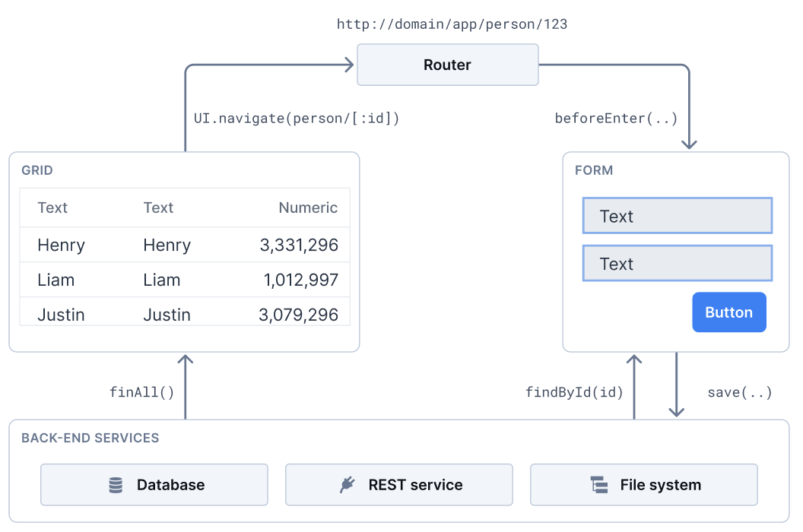
Task: Click the Router node
Action: coord(447,65)
